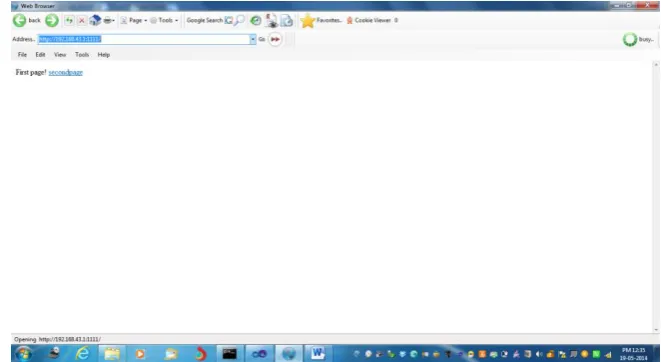
Task: Open Microsoft Word from the taskbar
Action: coord(317,353)
